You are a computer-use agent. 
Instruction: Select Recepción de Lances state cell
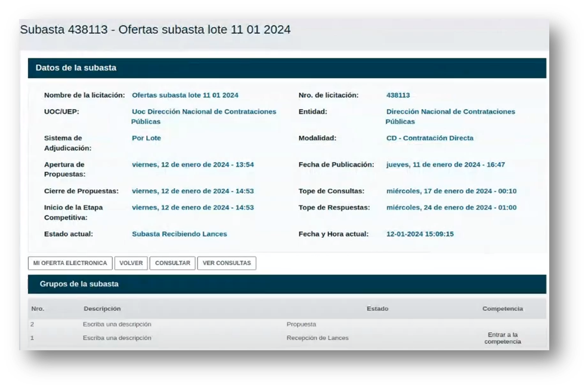(317, 338)
